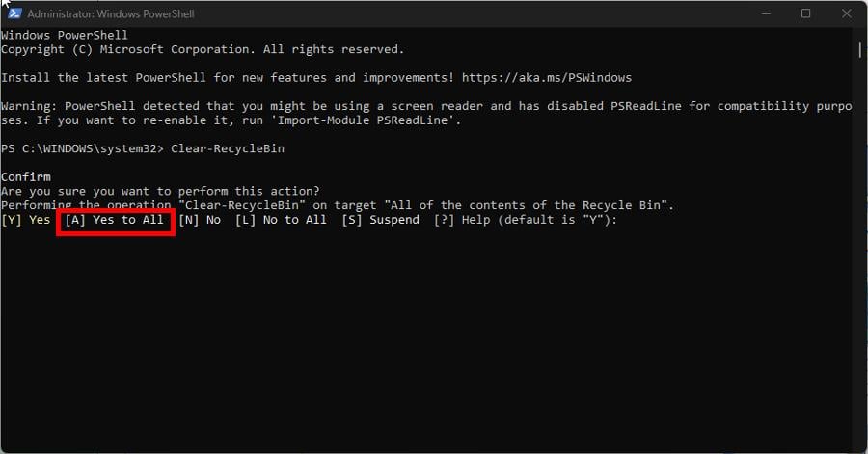Click the "[A] Yes to All" option
Viewport: 868px width, 454px height.
click(115, 220)
